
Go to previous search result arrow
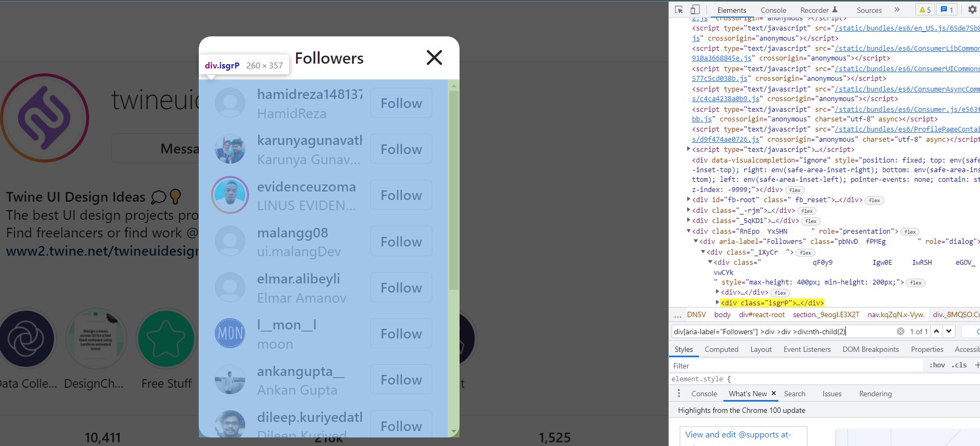[936, 332]
